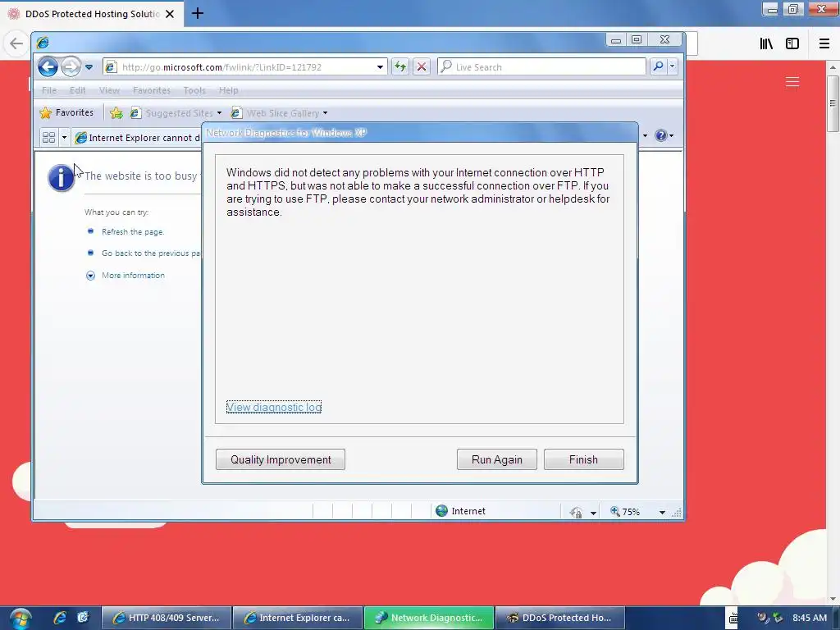Click the View diagnostic log link
Image resolution: width=840 pixels, height=630 pixels.
(x=274, y=407)
